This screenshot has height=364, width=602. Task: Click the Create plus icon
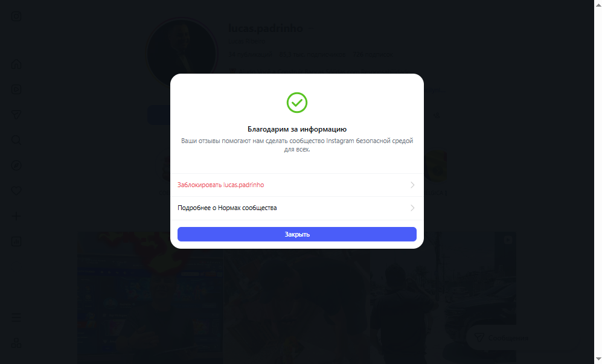16,216
